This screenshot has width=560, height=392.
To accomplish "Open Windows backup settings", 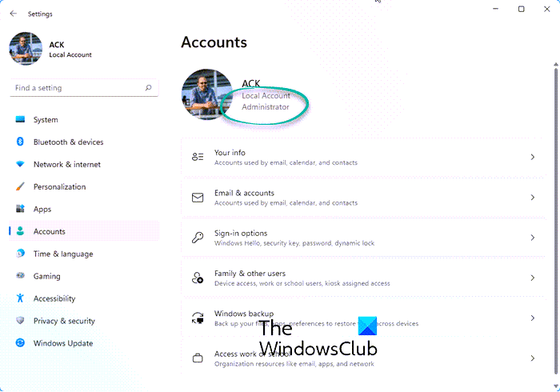I will pos(363,318).
